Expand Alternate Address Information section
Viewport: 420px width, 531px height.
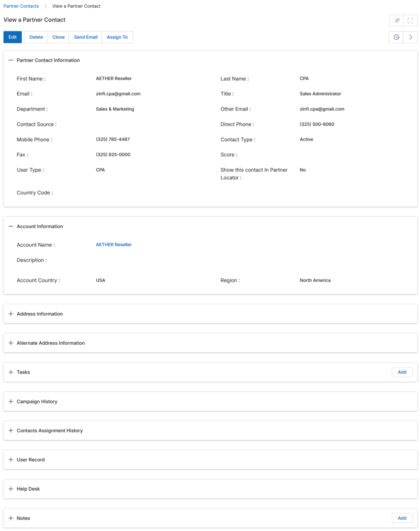11,343
